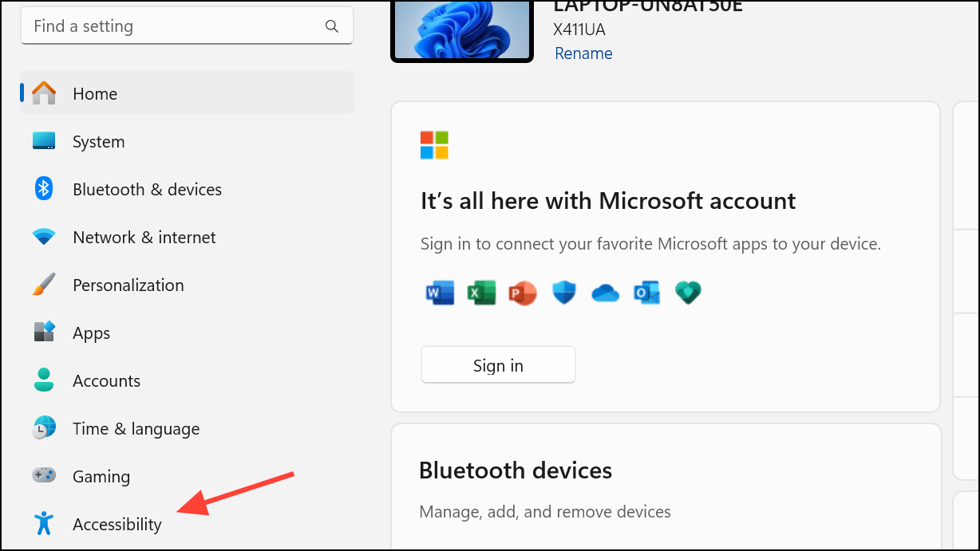
Task: Click the search magnifier icon
Action: click(332, 26)
